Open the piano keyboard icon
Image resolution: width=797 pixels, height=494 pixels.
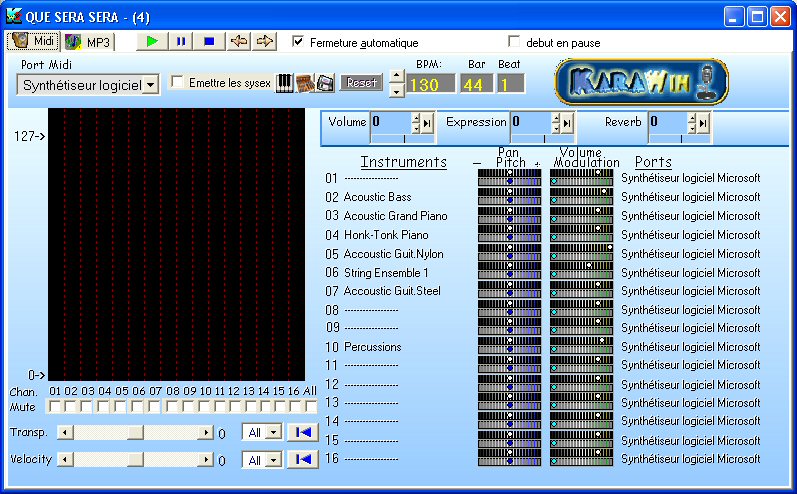click(285, 83)
